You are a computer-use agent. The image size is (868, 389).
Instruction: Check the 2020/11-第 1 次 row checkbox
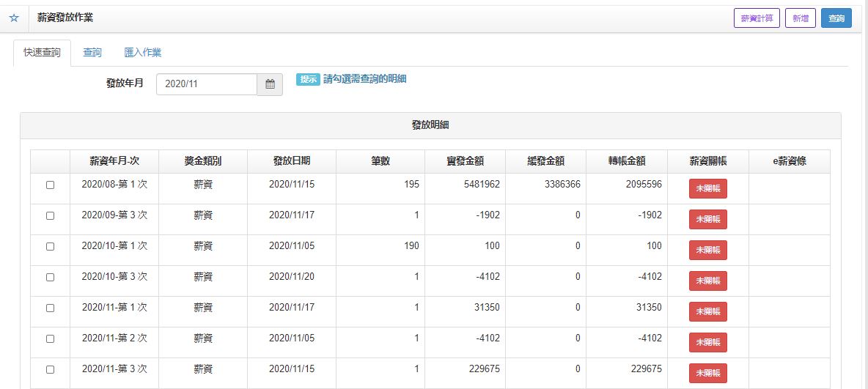pos(50,308)
